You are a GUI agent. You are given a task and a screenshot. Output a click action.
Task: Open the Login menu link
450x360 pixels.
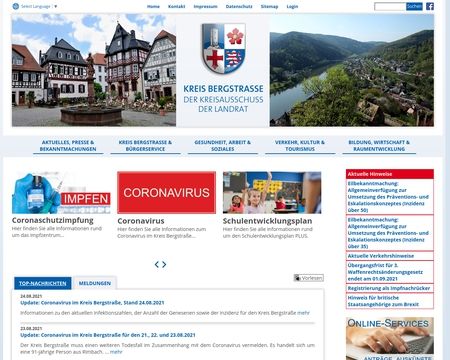pos(292,6)
